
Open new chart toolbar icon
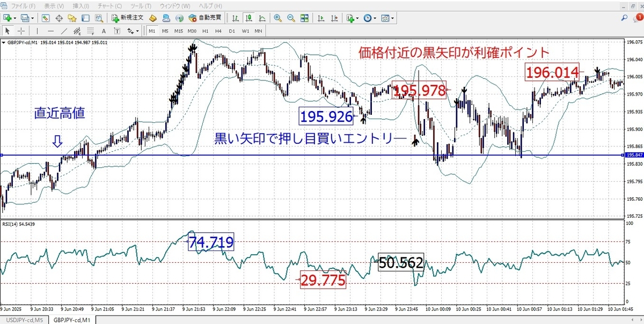point(9,18)
